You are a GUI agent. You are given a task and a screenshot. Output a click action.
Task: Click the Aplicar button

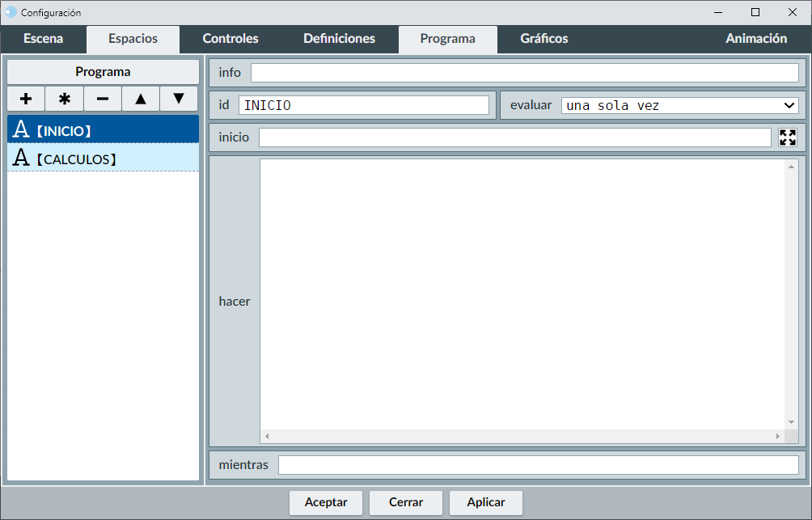coord(485,502)
